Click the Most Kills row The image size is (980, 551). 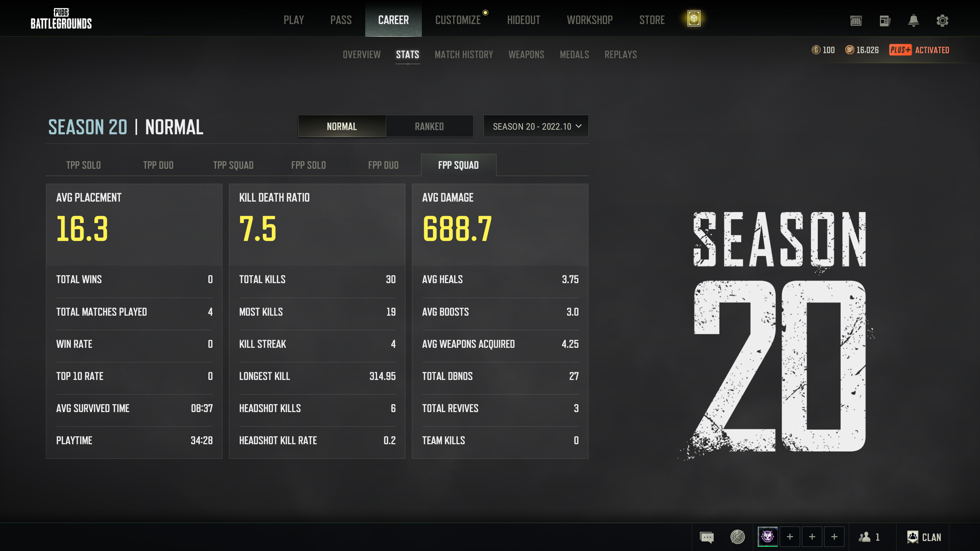pos(317,312)
